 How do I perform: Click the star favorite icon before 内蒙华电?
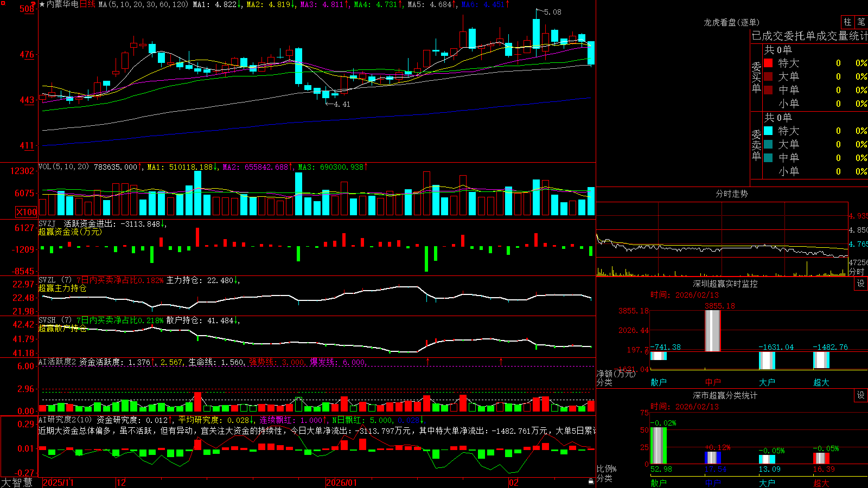coord(42,4)
